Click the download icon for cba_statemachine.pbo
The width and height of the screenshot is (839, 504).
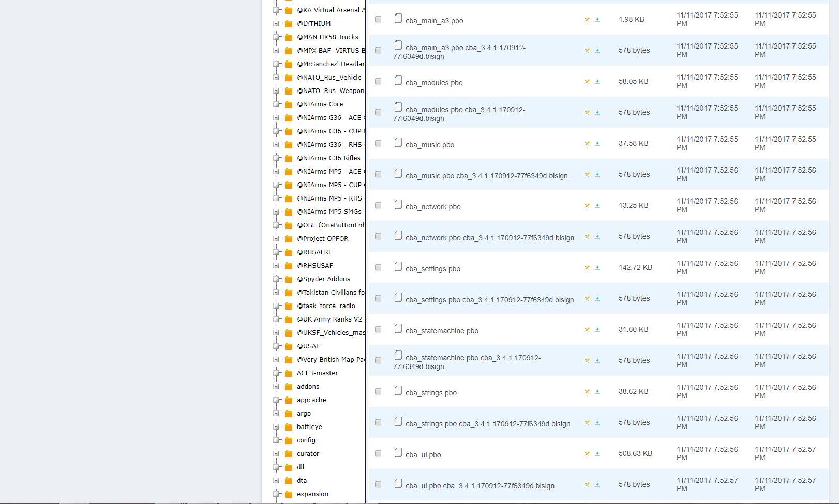tap(598, 330)
